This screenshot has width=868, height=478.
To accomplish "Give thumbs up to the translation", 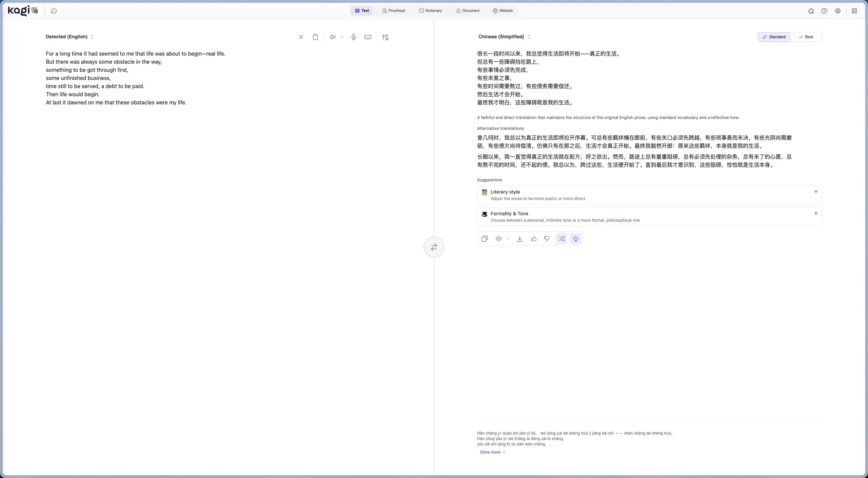I will pyautogui.click(x=534, y=239).
